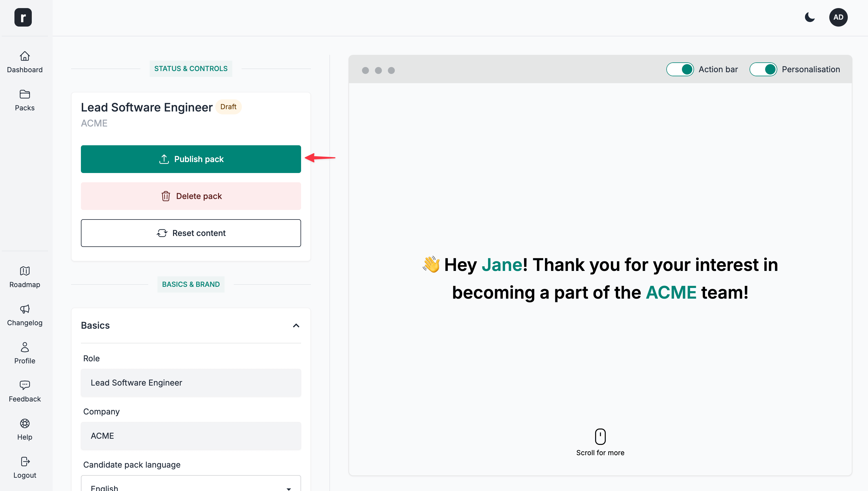Open the Feedback panel
This screenshot has height=491, width=868.
(24, 391)
